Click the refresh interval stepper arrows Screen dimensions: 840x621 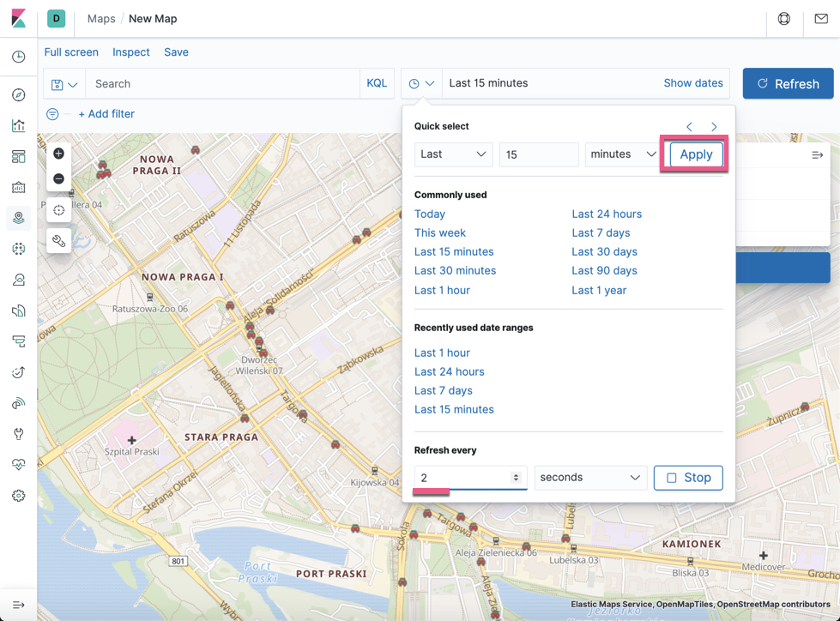516,478
